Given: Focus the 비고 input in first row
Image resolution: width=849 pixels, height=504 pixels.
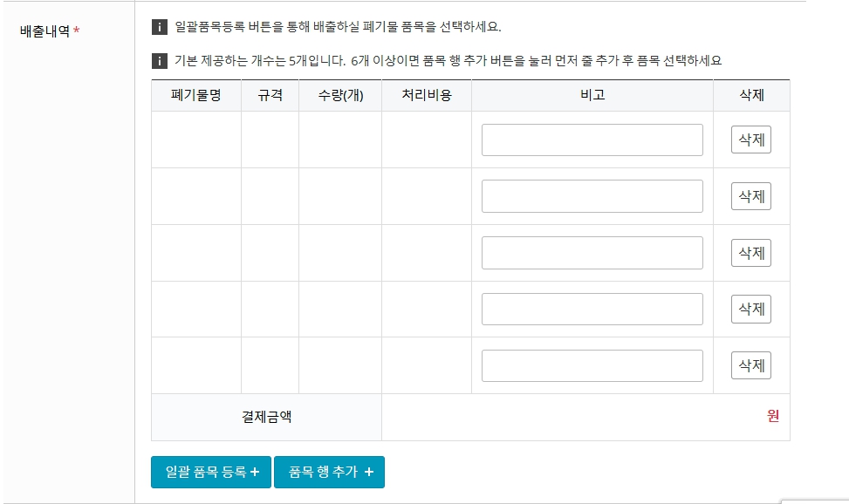Looking at the screenshot, I should click(592, 140).
